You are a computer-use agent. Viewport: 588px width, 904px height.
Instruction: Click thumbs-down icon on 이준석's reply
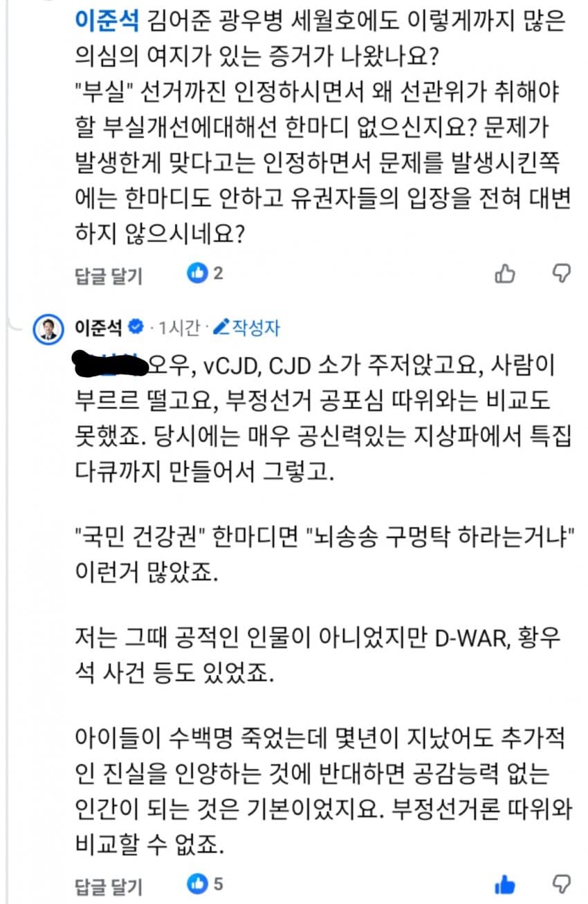click(x=561, y=883)
